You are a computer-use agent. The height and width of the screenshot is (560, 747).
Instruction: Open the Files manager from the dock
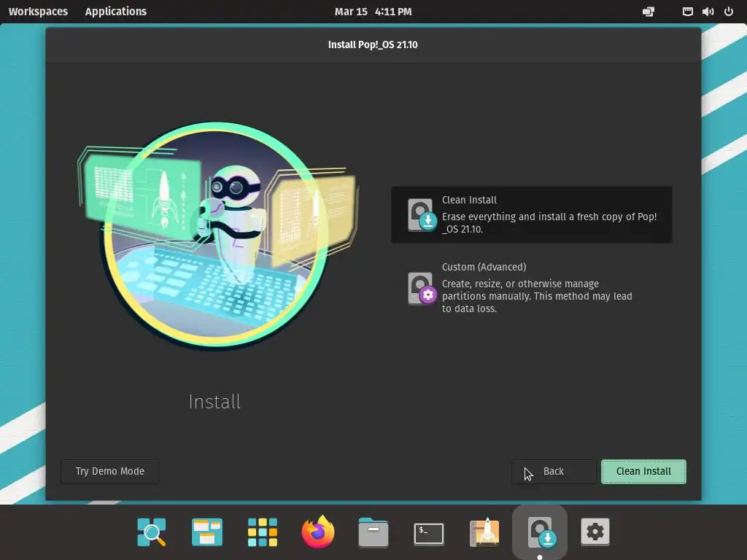coord(373,532)
